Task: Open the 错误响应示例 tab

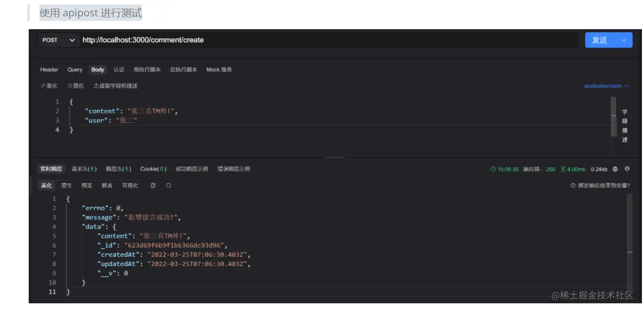Action: coord(234,169)
